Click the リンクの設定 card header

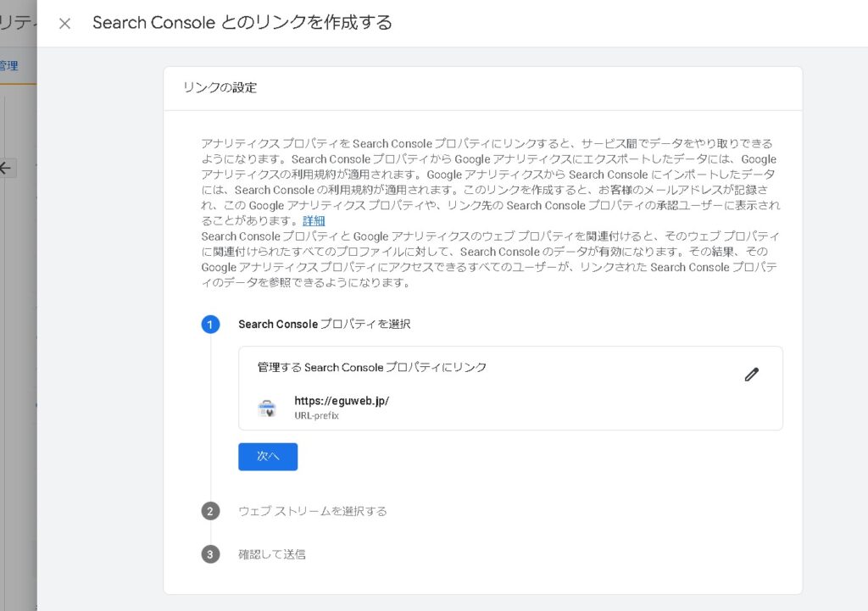point(220,87)
